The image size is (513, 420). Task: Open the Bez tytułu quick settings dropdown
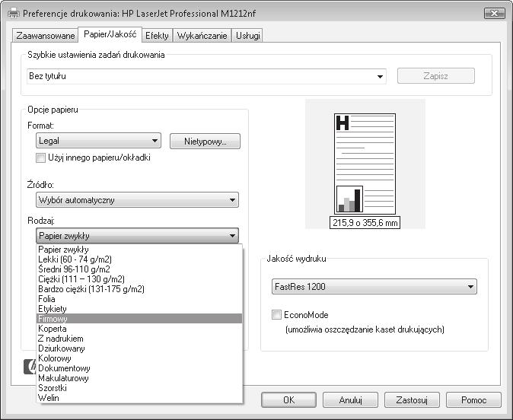pos(206,76)
